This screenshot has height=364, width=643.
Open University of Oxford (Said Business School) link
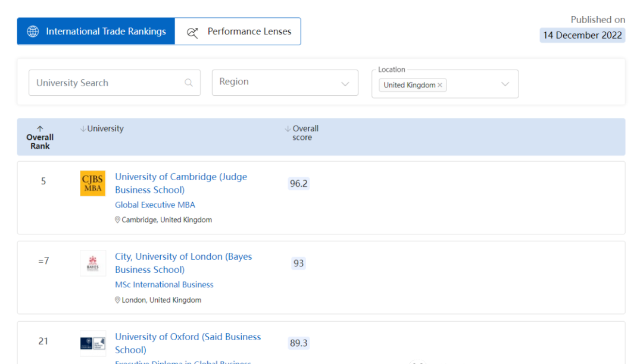click(x=188, y=343)
